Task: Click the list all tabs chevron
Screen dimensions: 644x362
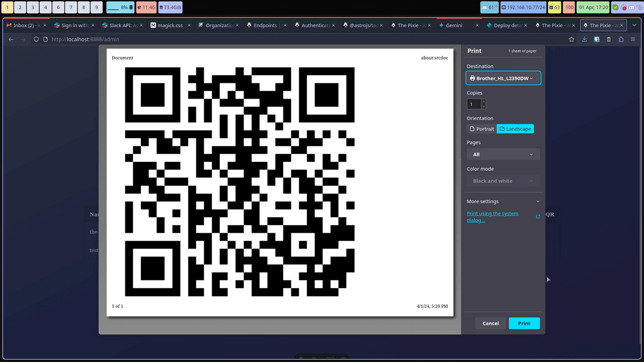Action: [634, 25]
